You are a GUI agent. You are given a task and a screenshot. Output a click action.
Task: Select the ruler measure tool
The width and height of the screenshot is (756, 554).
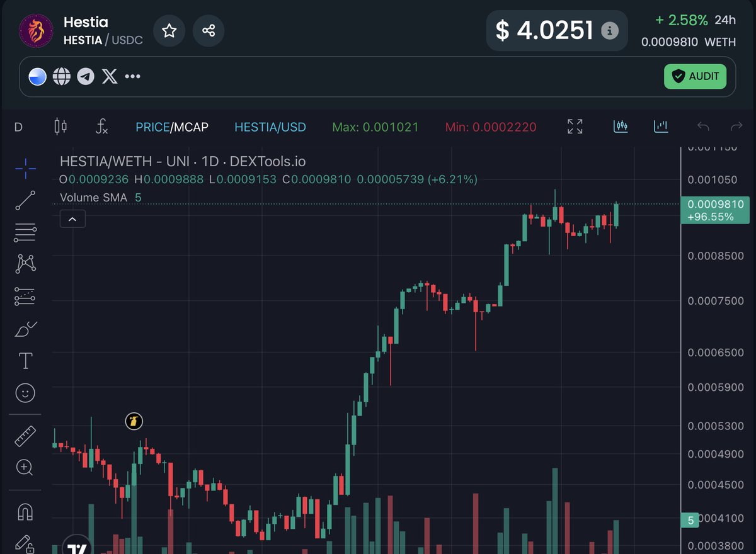tap(25, 436)
